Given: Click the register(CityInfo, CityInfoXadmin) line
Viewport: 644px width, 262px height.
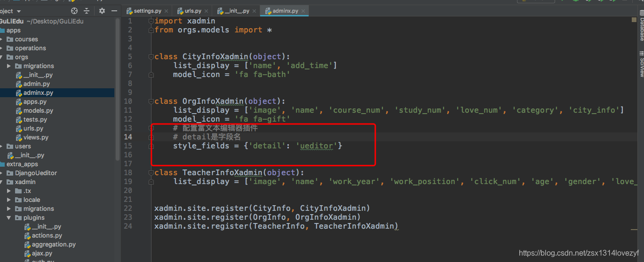Looking at the screenshot, I should point(262,208).
